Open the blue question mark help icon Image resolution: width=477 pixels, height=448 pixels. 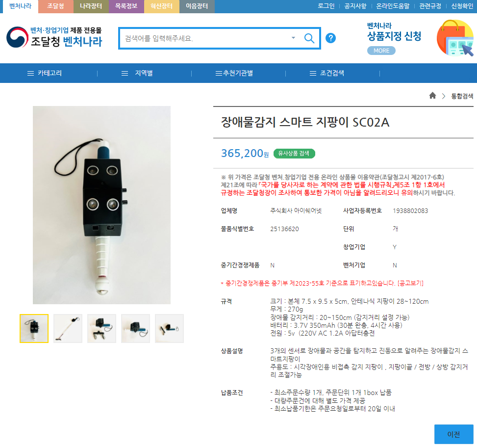[x=330, y=38]
